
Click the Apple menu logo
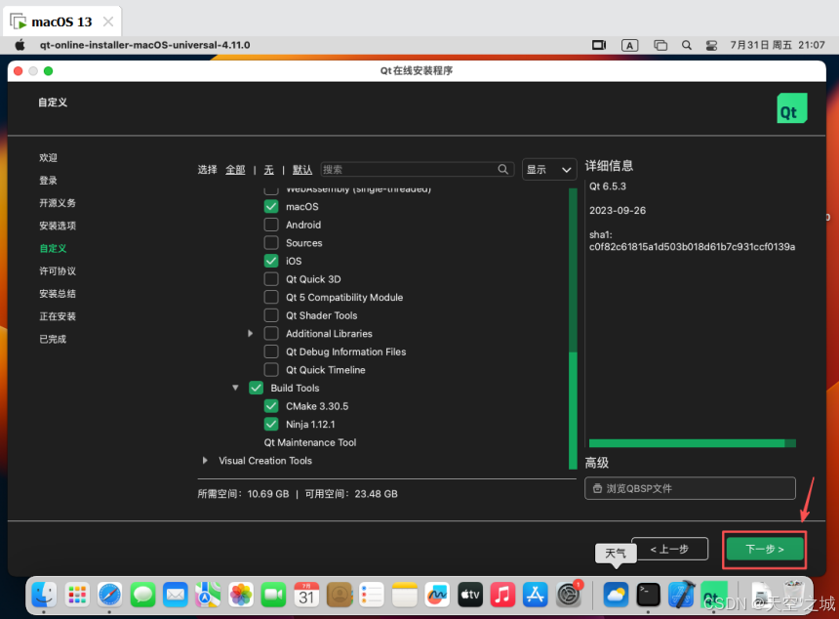(20, 45)
